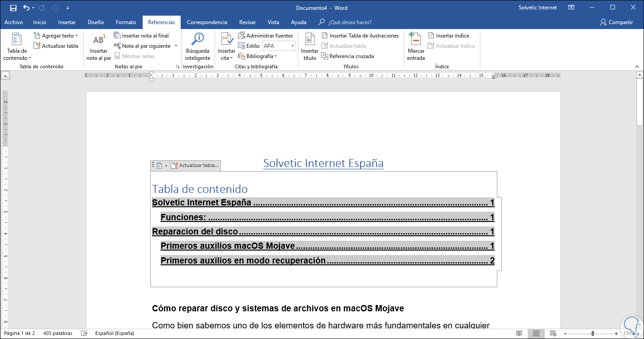Open the Customize Quick Access Toolbar menu
Viewport: 644px width, 339px height.
(68, 8)
